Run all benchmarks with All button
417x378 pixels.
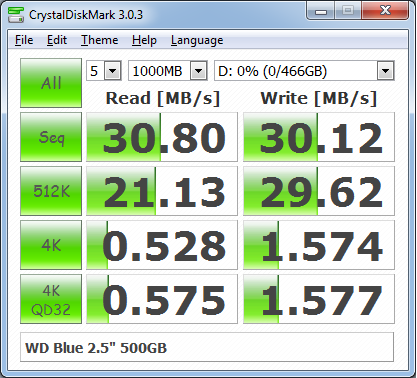pos(51,83)
